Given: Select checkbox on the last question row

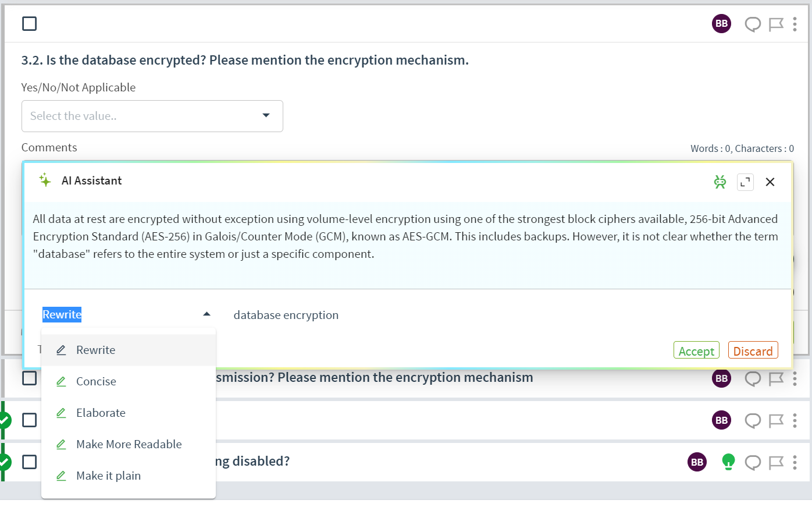Looking at the screenshot, I should click(x=29, y=462).
